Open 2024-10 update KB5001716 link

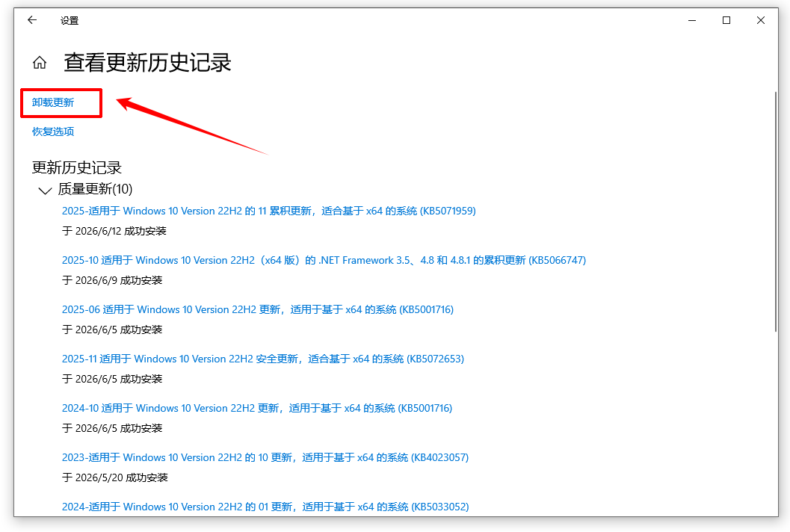257,408
